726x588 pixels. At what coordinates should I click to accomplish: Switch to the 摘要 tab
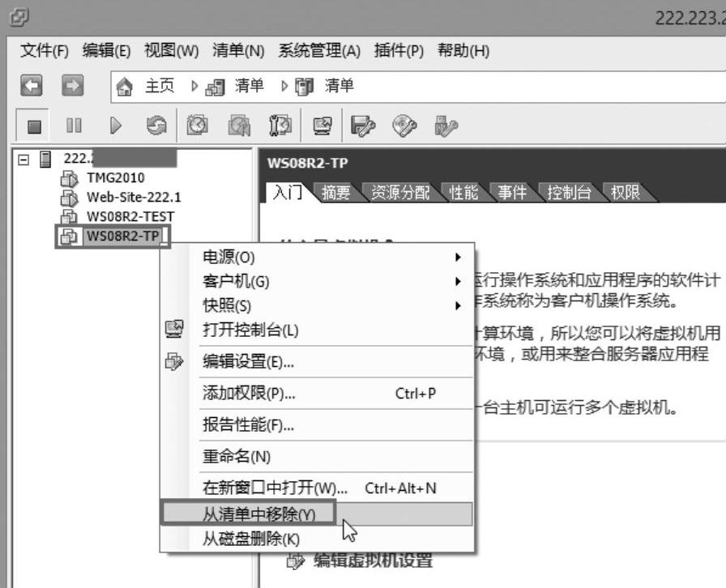point(336,193)
